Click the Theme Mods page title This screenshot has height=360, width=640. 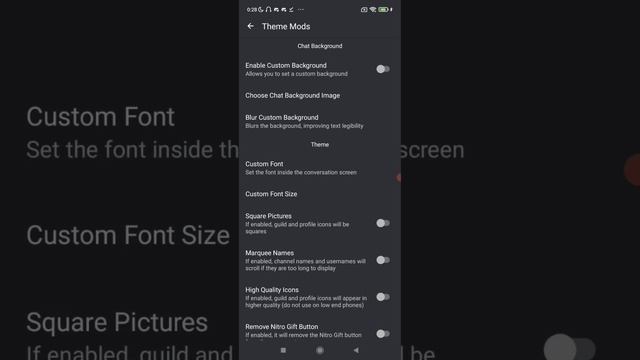[x=286, y=27]
